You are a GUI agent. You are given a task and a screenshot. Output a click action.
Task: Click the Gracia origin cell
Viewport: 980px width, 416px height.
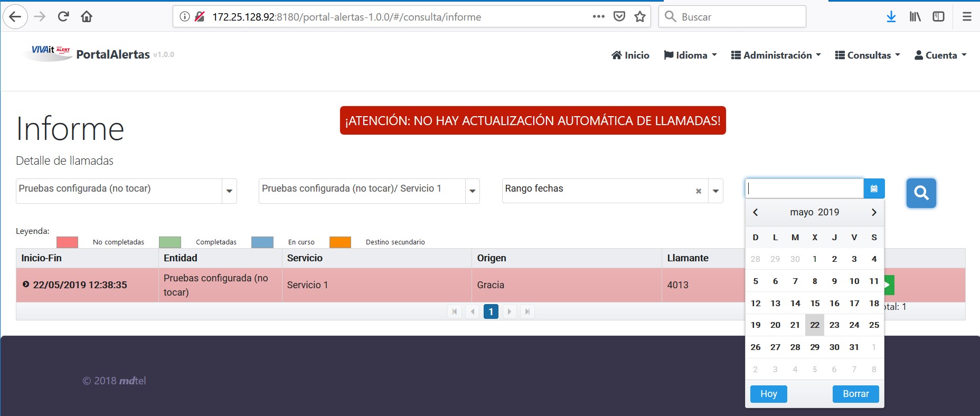click(567, 285)
